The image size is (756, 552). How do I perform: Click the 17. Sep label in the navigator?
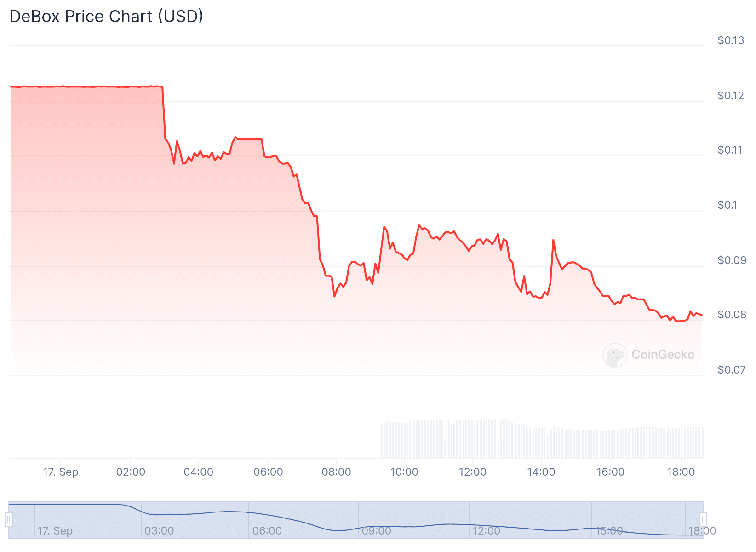click(x=55, y=531)
